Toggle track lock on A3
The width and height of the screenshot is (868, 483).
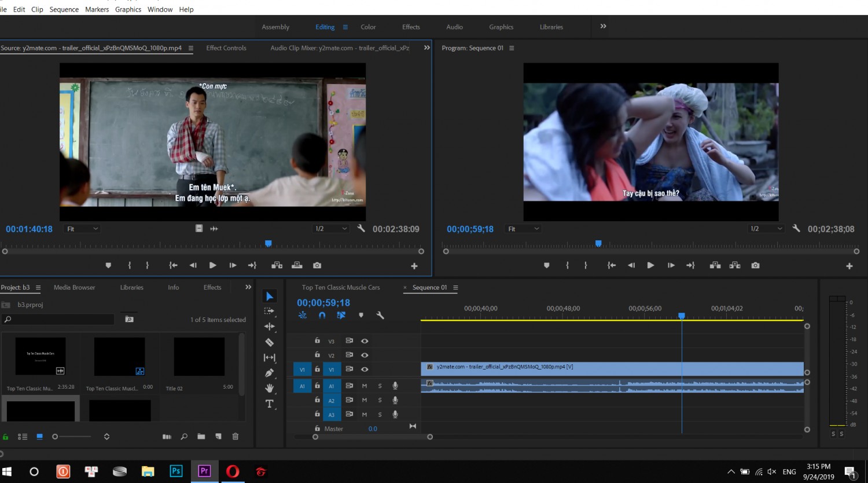(x=317, y=414)
